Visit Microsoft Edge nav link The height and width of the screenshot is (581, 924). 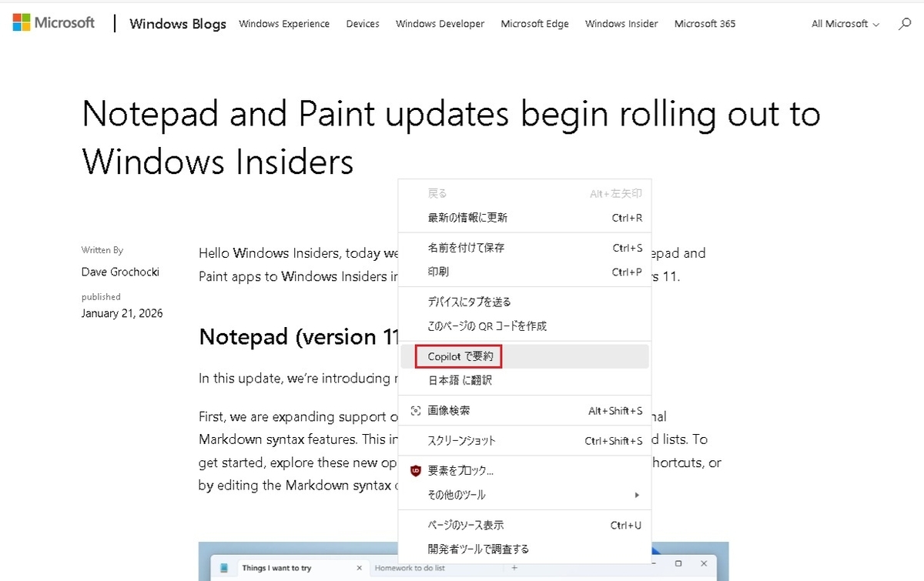535,24
